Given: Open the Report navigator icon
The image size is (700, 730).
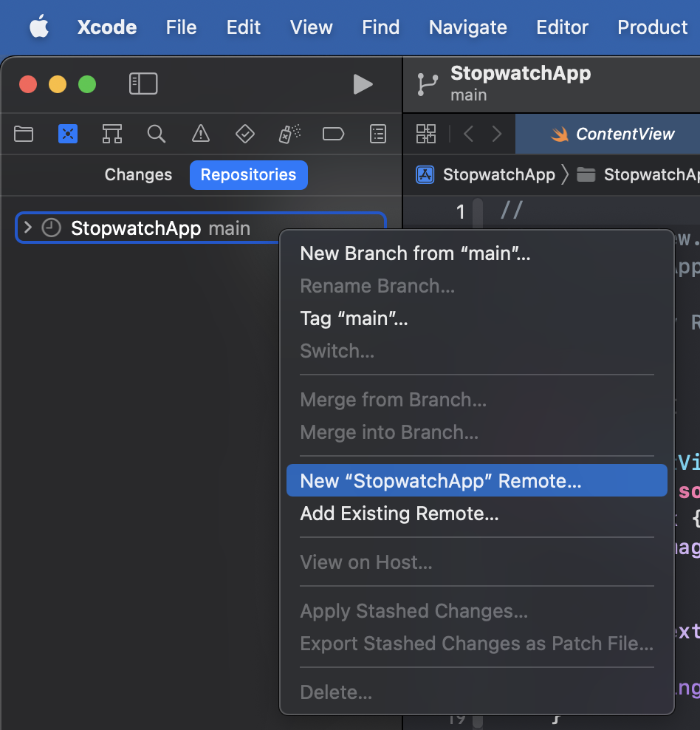Looking at the screenshot, I should point(378,134).
